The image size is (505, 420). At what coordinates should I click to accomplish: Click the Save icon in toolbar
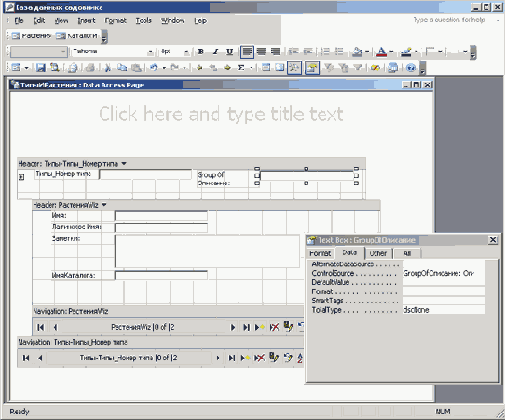(41, 68)
